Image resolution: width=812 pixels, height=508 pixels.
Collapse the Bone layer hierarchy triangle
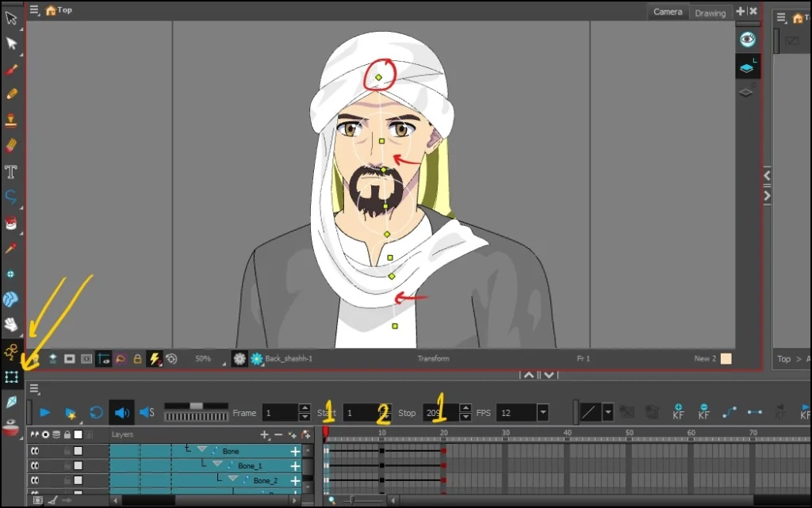tap(201, 449)
